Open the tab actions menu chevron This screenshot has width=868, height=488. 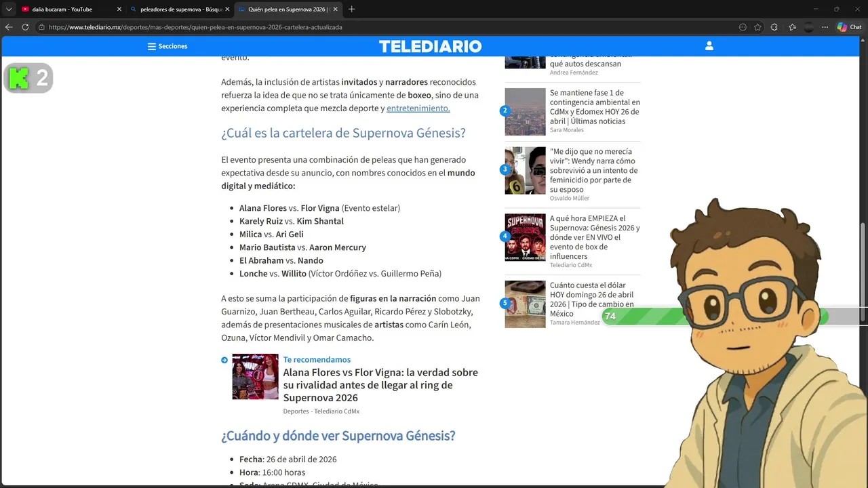point(9,9)
